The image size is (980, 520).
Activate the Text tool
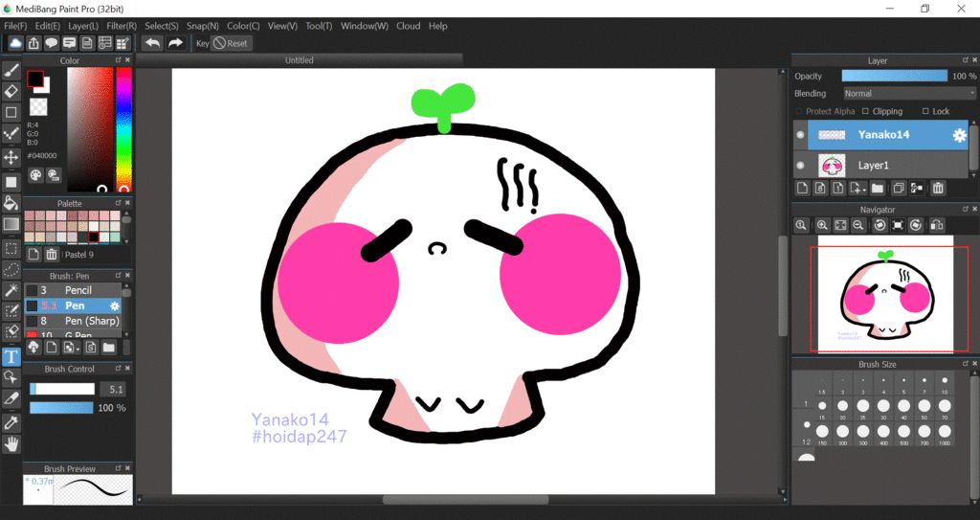11,356
